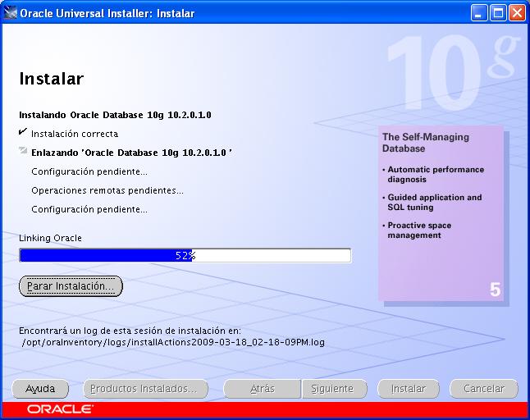Click the 52% linking progress bar
This screenshot has width=530, height=420.
[185, 255]
